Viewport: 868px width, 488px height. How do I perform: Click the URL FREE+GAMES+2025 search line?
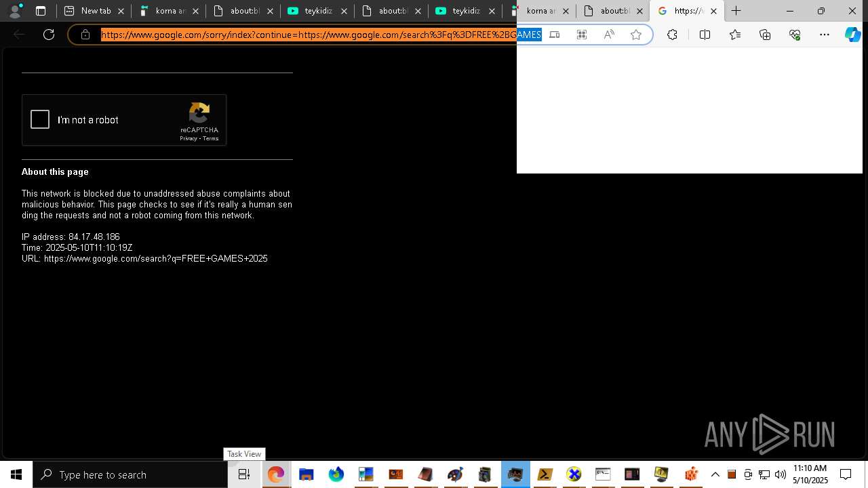point(144,258)
